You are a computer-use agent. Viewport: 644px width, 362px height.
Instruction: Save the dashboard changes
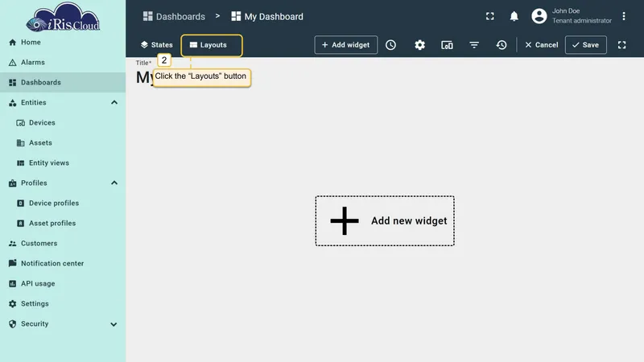pos(586,45)
